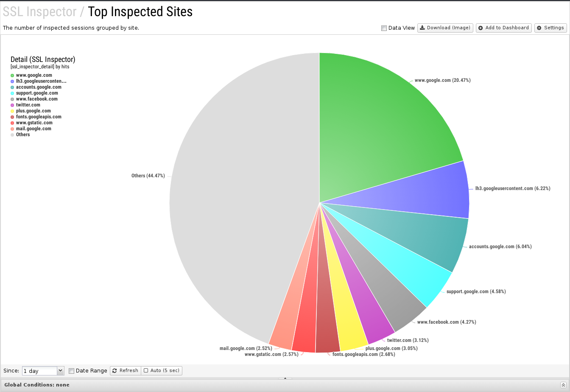Click the 'Top Inspected Sites' heading

tap(140, 12)
